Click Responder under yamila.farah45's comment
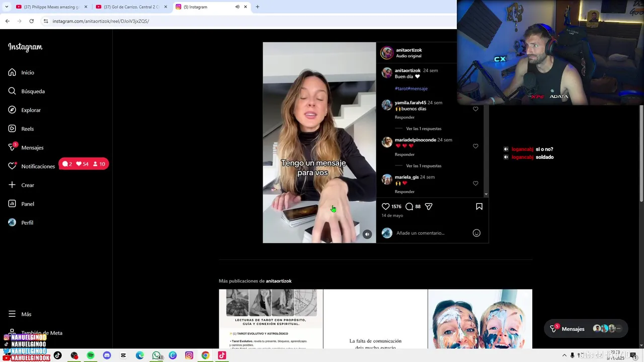This screenshot has height=362, width=644. (405, 117)
